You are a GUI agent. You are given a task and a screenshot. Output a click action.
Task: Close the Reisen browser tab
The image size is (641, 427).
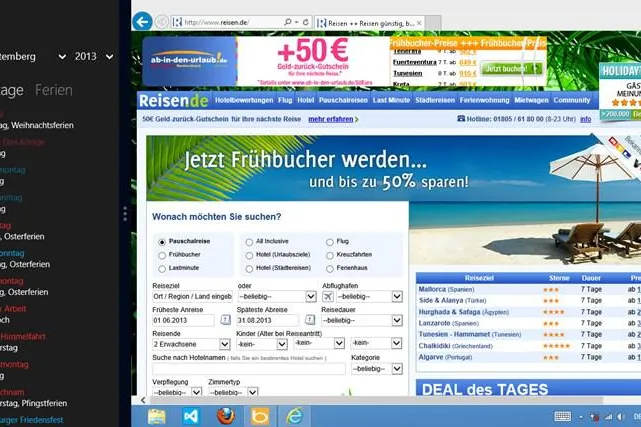[x=419, y=23]
